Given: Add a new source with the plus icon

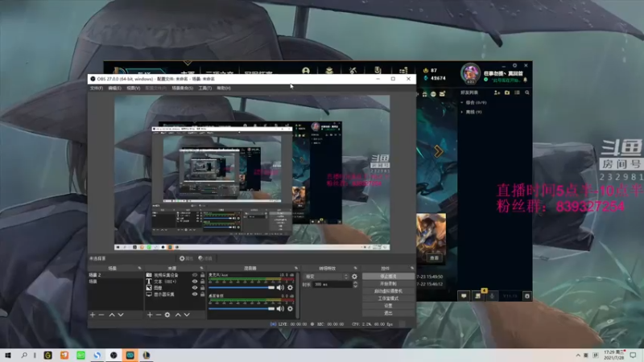Looking at the screenshot, I should [x=150, y=315].
